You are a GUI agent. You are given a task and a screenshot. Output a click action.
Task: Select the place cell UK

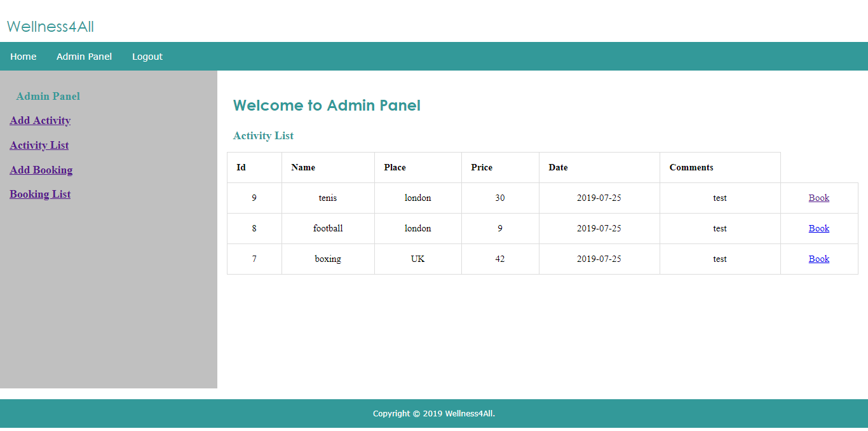coord(418,259)
